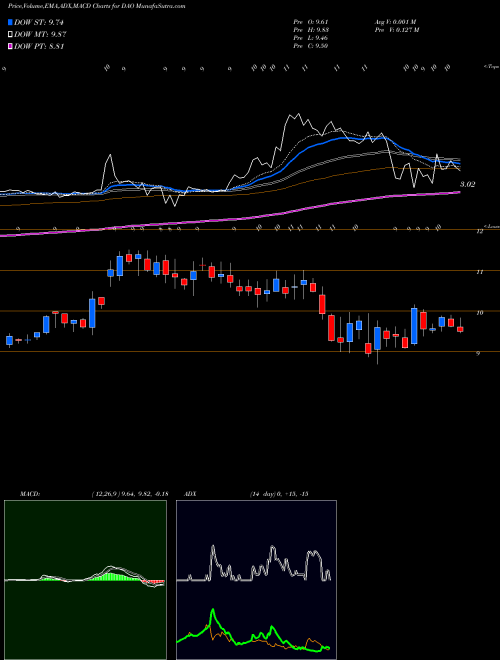The height and width of the screenshot is (660, 500).
Task: Open the green MACD histogram panel
Action: (85, 580)
